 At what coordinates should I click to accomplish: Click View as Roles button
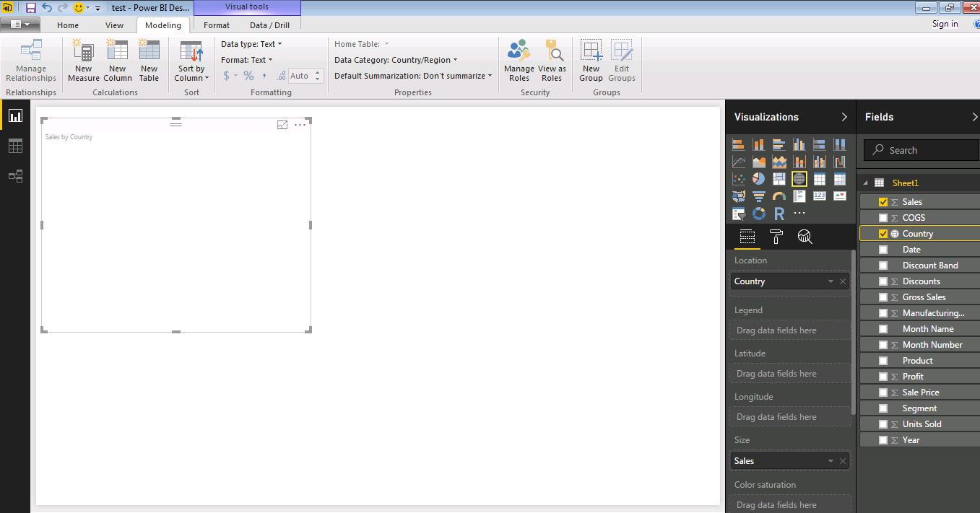pyautogui.click(x=552, y=61)
